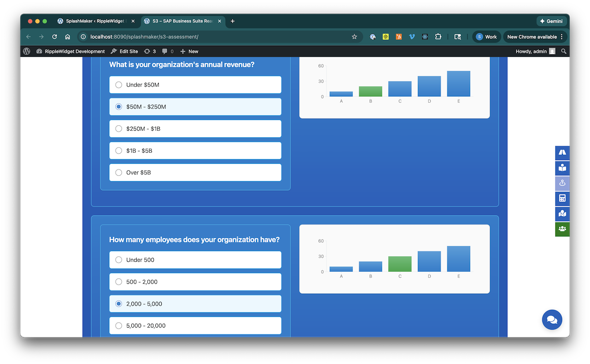Click the Edit Site link
This screenshot has height=364, width=590.
(124, 51)
